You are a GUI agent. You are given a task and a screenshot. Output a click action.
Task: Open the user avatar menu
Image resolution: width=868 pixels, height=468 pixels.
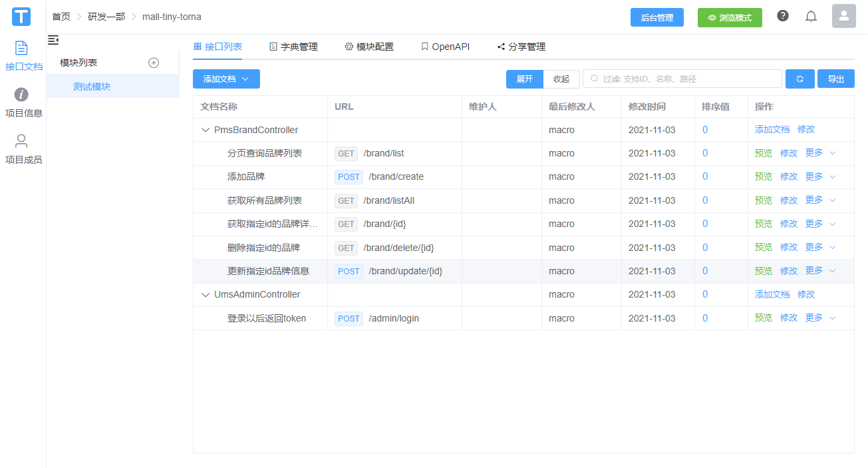843,16
